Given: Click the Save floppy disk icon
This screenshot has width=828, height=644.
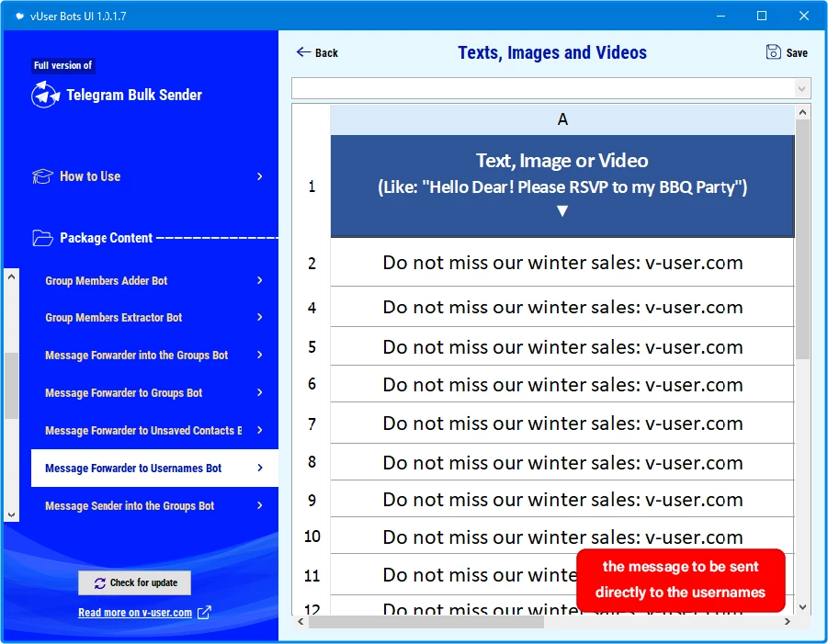Looking at the screenshot, I should click(773, 51).
